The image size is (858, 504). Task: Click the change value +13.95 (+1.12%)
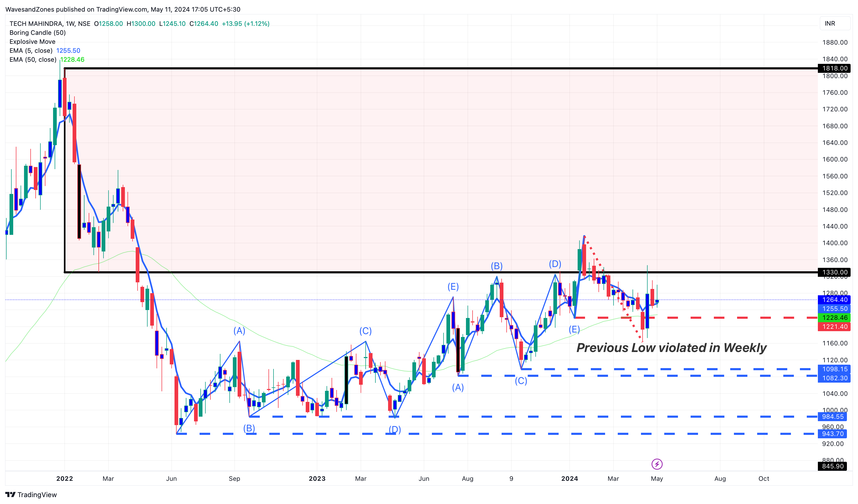pyautogui.click(x=246, y=23)
